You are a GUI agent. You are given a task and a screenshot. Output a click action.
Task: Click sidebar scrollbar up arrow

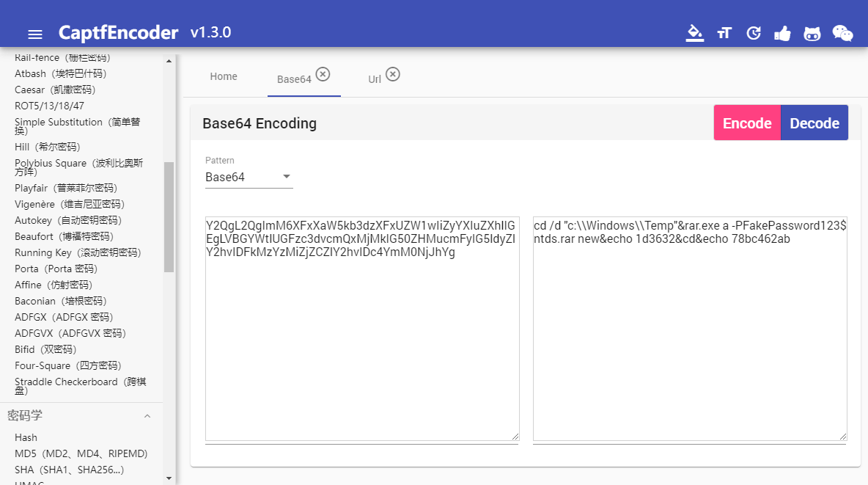[x=169, y=61]
